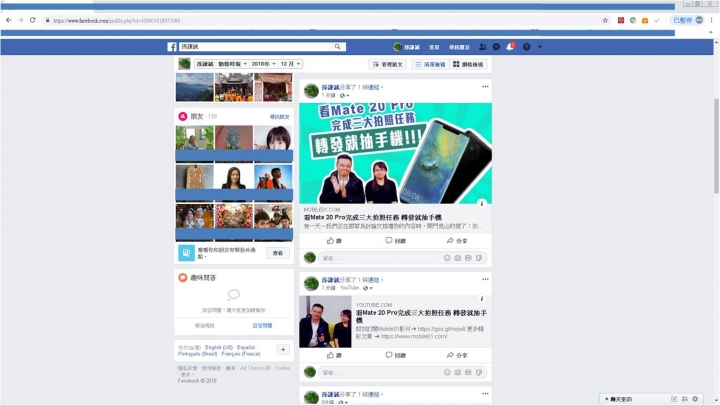720x405 pixels.
Task: Click info icon on YouTube link card
Action: [482, 299]
